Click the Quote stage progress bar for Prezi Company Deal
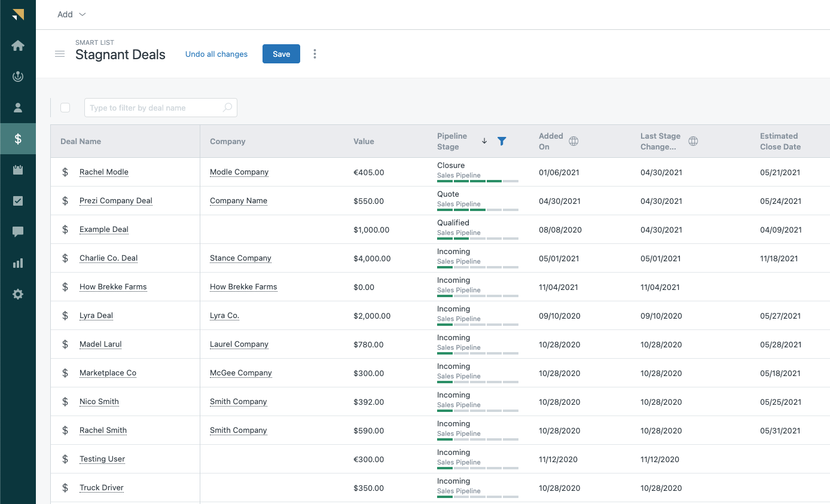The image size is (830, 504). (478, 209)
